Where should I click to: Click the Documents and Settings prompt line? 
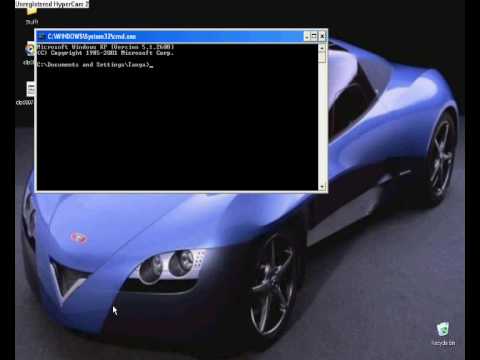95,65
